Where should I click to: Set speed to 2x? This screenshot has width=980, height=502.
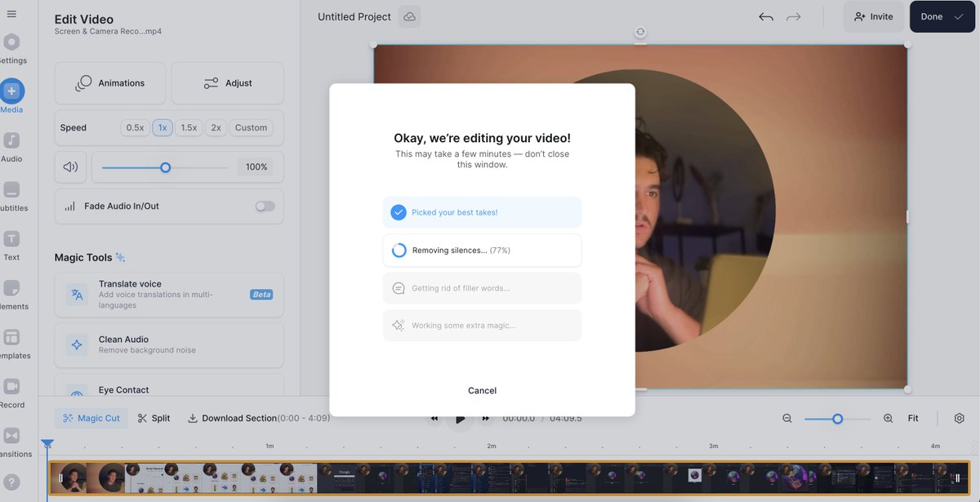[x=216, y=127]
